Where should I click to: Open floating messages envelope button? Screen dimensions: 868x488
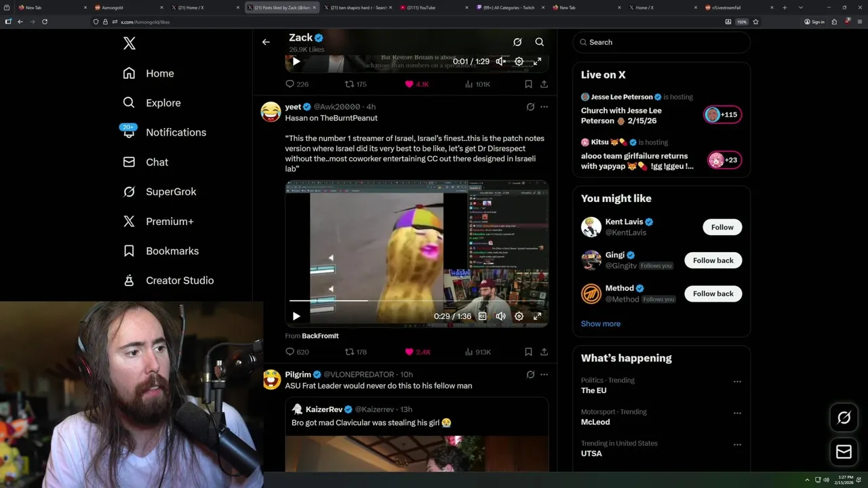click(844, 451)
